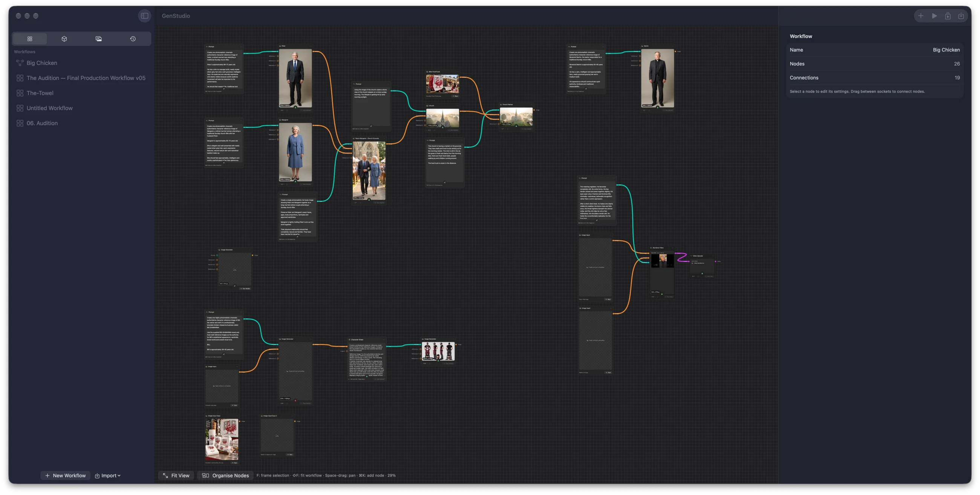Toggle the sidebar panel button
The width and height of the screenshot is (980, 495).
[x=145, y=15]
